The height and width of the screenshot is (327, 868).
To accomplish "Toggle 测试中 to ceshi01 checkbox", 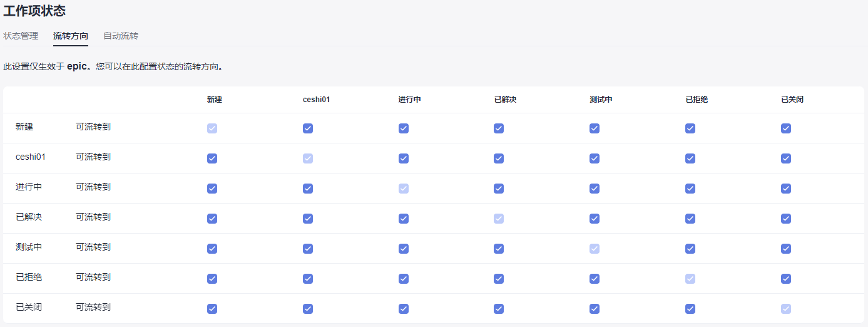I will pos(308,249).
